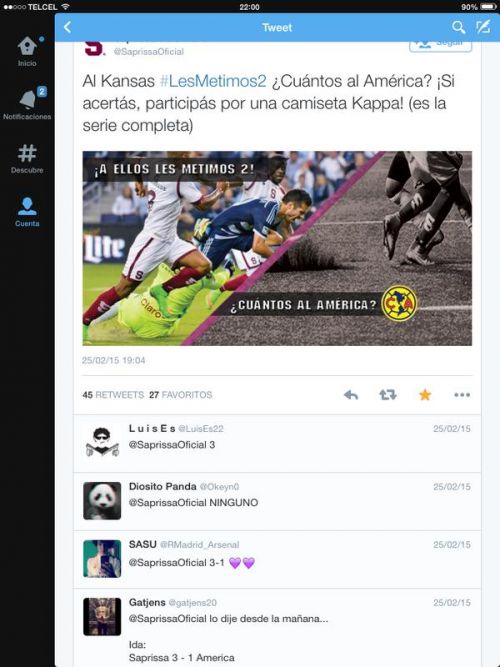This screenshot has height=667, width=500.
Task: Open more options ellipsis menu
Action: (x=462, y=395)
